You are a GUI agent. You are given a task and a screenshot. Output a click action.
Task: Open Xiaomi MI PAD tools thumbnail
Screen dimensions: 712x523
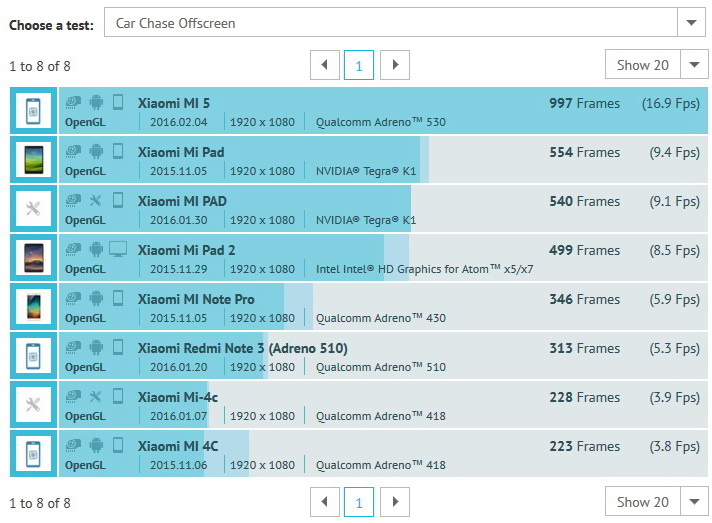pos(33,208)
